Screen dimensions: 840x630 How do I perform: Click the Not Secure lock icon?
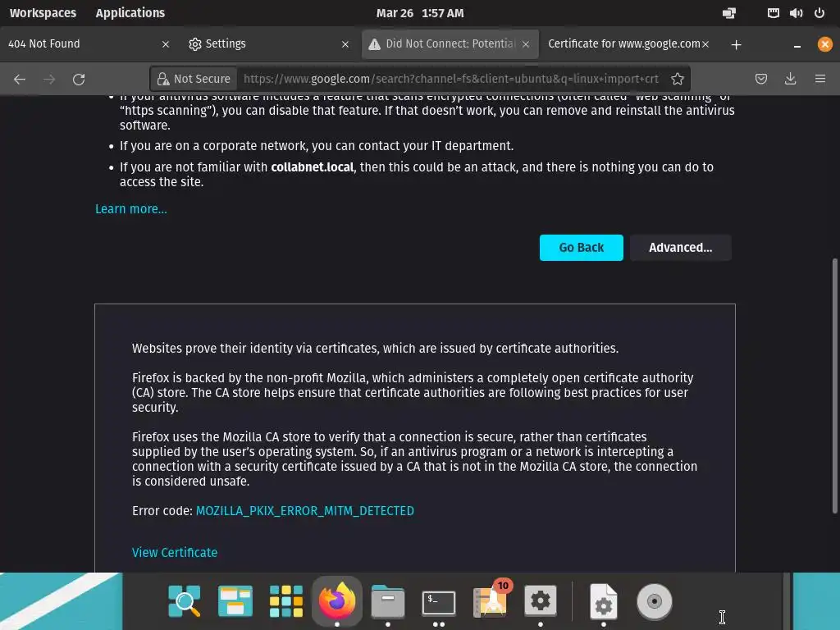click(163, 80)
